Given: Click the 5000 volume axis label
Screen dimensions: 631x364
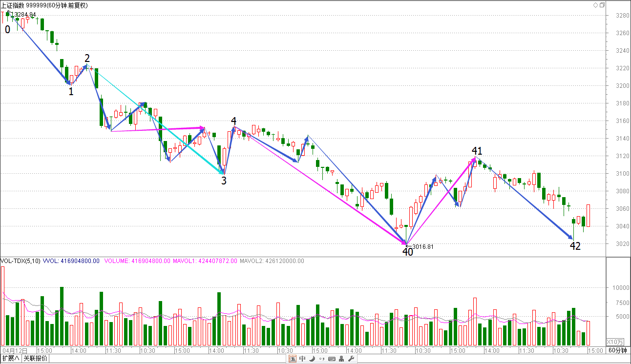Looking at the screenshot, I should (x=623, y=317).
